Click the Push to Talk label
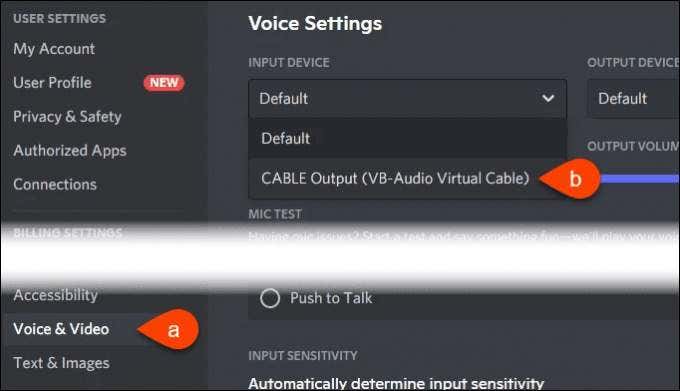The height and width of the screenshot is (391, 680). coord(331,298)
